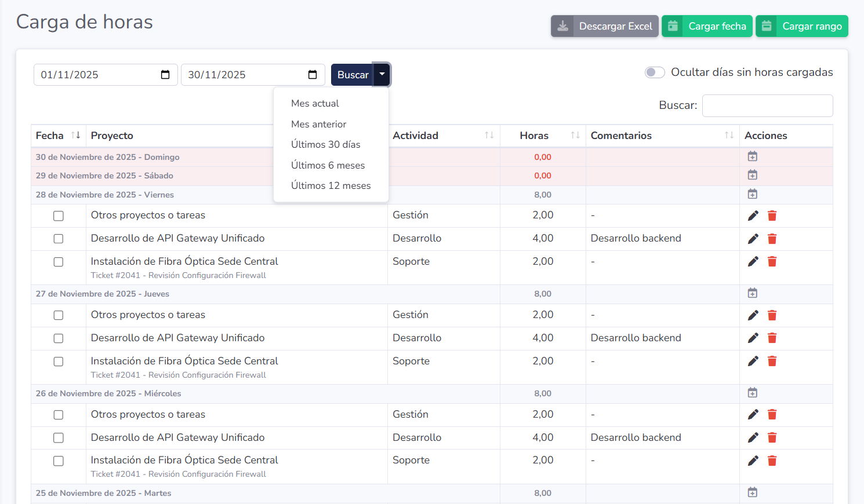Click the trash icon on Instalación de Fibra Óptica row of 27 Noviembre
Screen dimensions: 864x504
point(772,361)
